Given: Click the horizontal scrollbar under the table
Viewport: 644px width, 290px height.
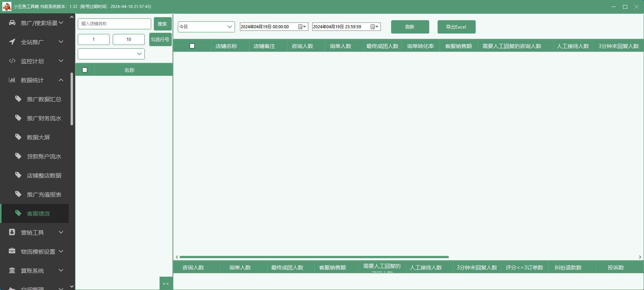Looking at the screenshot, I should pos(314,257).
